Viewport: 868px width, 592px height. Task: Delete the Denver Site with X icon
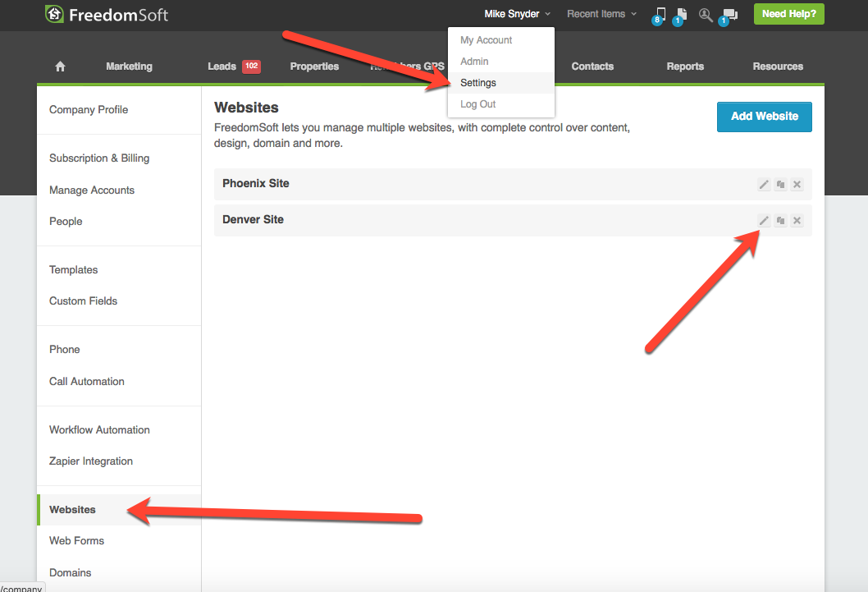point(797,221)
